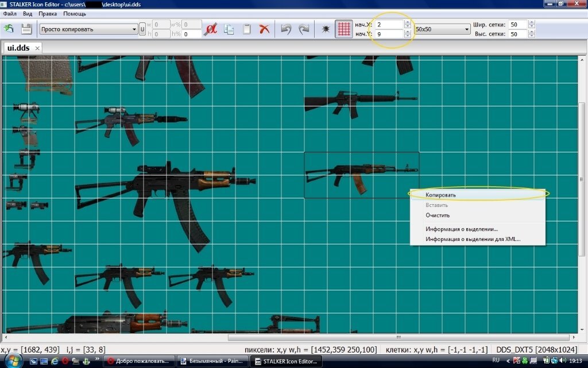Click the black splat icon in toolbar
The image size is (588, 368).
326,29
